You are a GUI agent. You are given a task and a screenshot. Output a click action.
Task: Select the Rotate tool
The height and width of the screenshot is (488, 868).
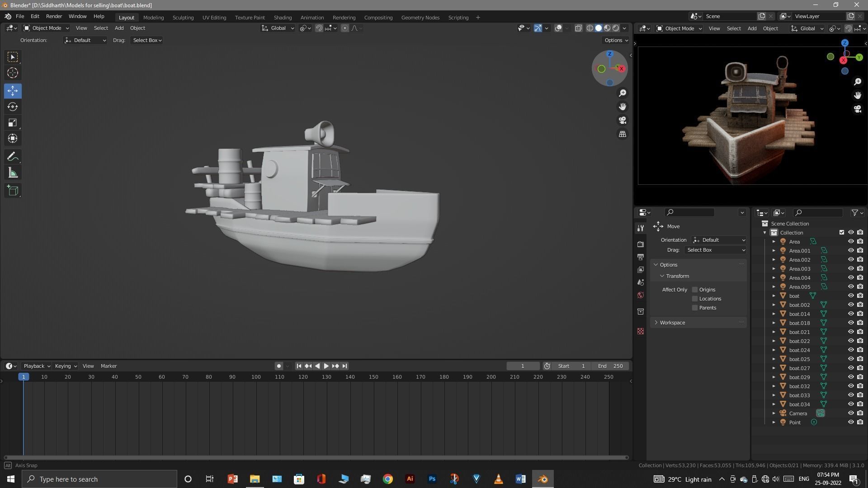(x=13, y=107)
